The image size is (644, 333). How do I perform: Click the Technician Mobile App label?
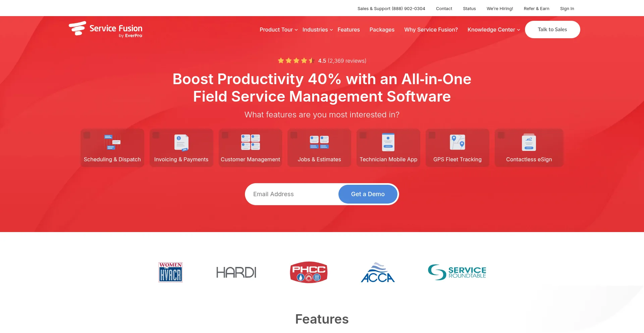388,159
